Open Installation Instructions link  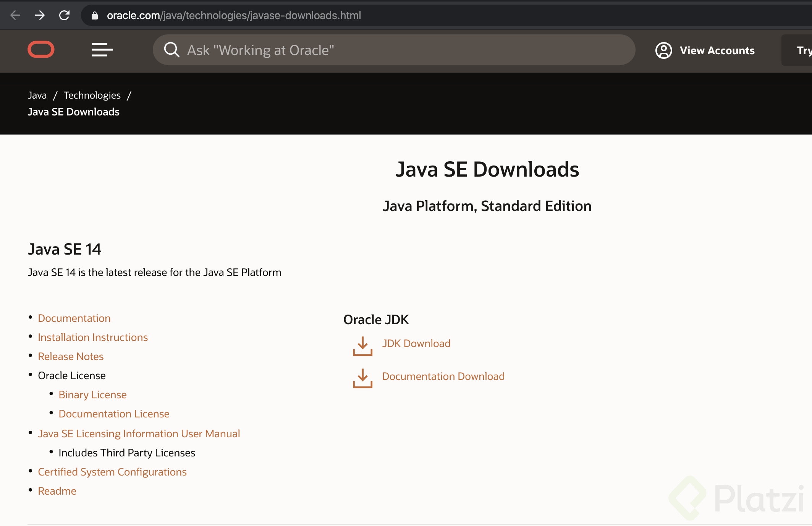click(x=93, y=337)
